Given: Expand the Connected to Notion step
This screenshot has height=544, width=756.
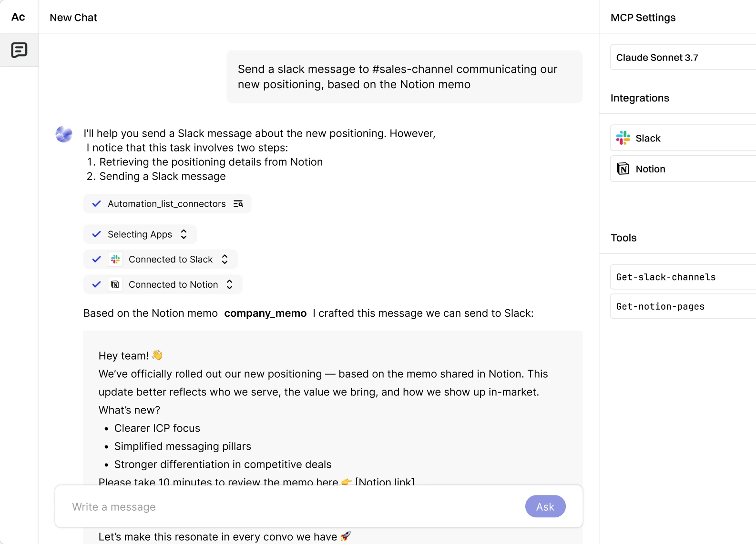Looking at the screenshot, I should click(230, 284).
